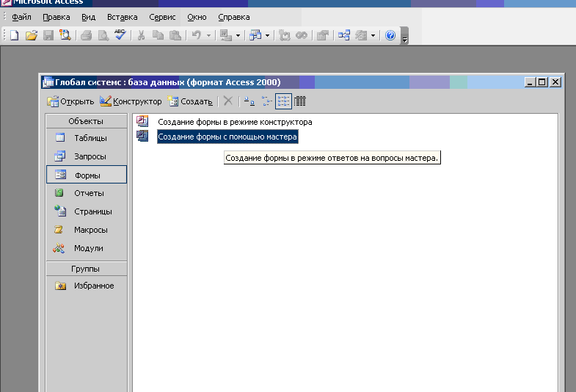Viewport: 576px width, 392px height.
Task: Select Формы in the objects pane
Action: [87, 175]
